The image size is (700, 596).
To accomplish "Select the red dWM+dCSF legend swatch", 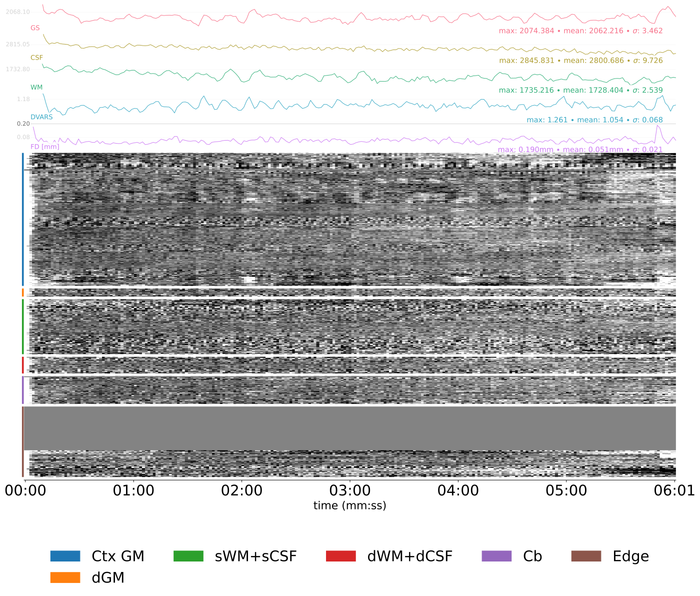I will [340, 556].
